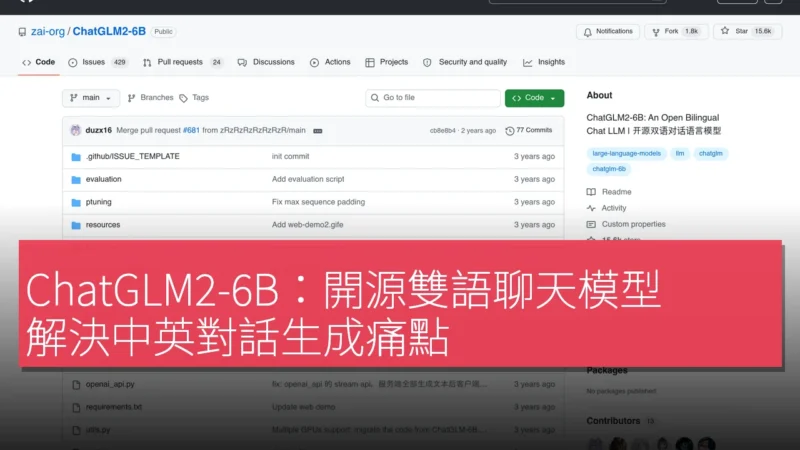Open the Custom properties link

click(x=634, y=224)
